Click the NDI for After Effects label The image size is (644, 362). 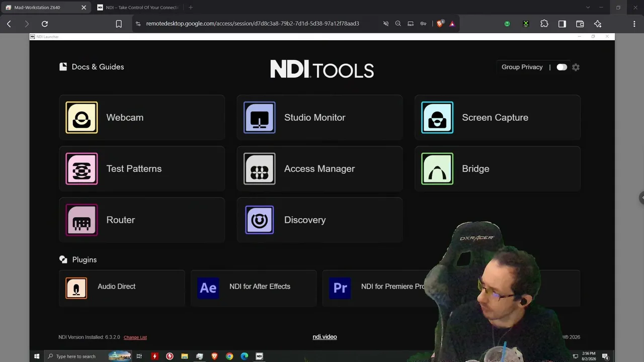point(260,287)
